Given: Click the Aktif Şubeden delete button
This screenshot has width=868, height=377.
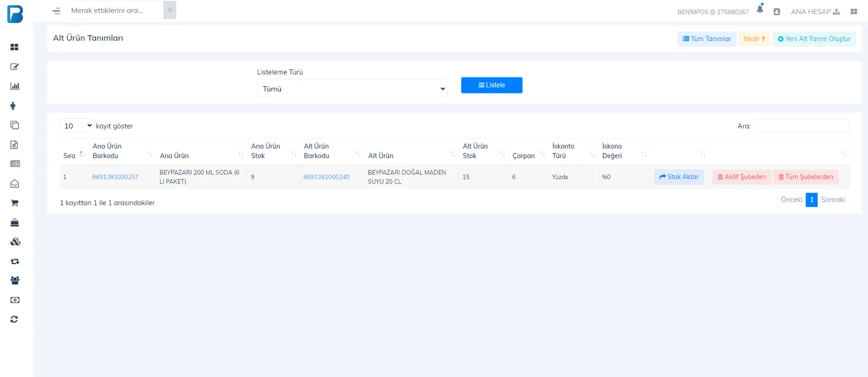Looking at the screenshot, I should click(742, 177).
